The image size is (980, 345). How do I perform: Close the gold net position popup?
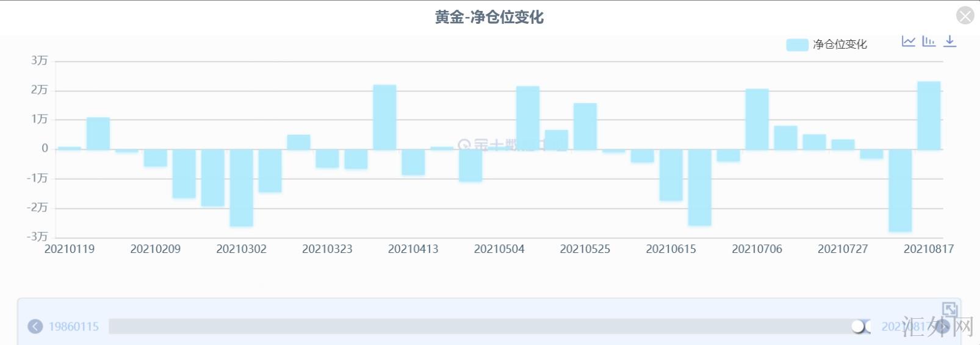pos(965,15)
